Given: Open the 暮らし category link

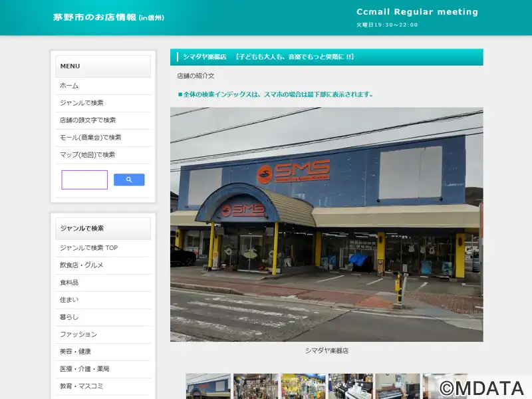Looking at the screenshot, I should (x=69, y=317).
